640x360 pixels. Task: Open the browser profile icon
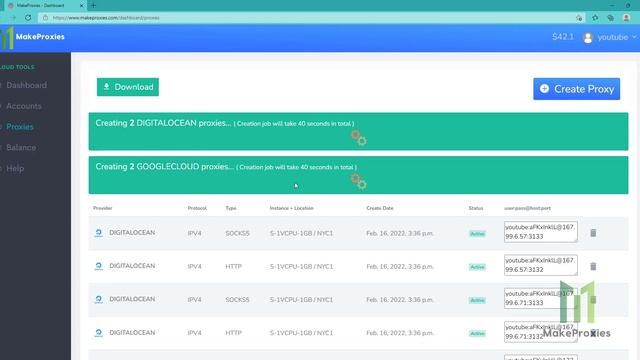click(x=626, y=18)
